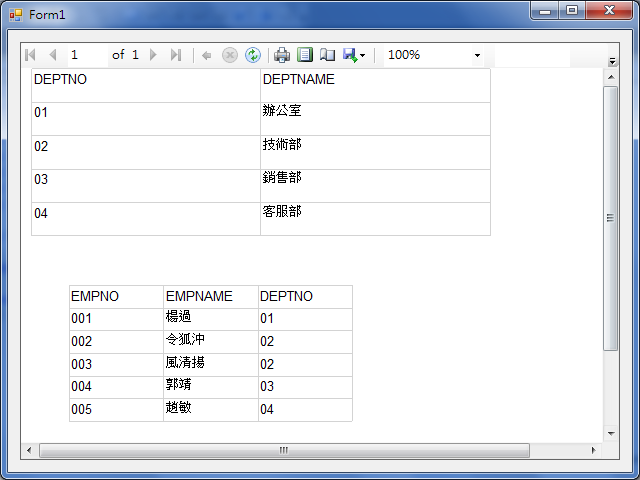The image size is (640, 480).
Task: Click the DEPTNAME column header
Action: point(375,85)
